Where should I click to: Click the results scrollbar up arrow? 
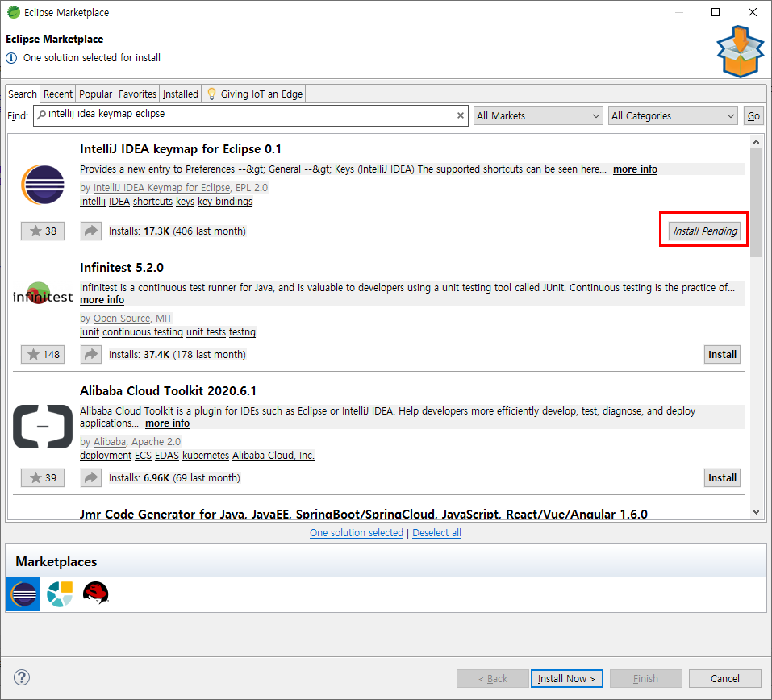(x=756, y=142)
